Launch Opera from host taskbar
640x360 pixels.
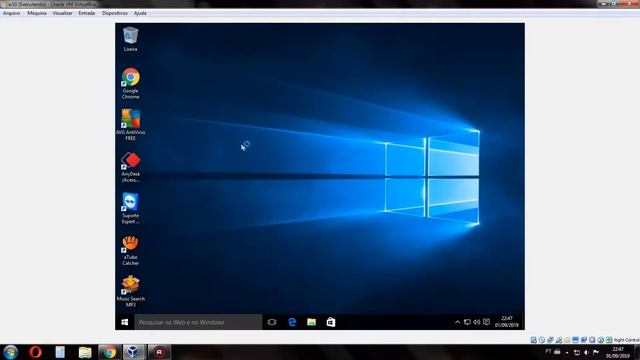pos(36,352)
